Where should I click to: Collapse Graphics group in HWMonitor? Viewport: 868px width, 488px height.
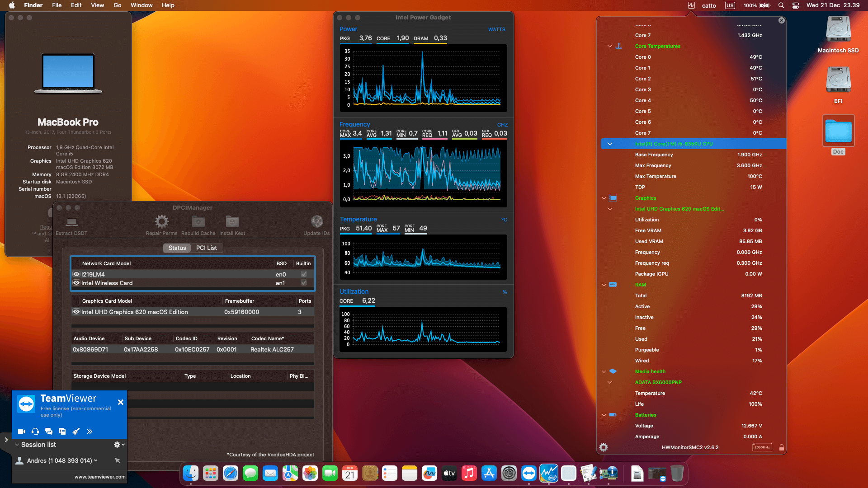pyautogui.click(x=604, y=198)
